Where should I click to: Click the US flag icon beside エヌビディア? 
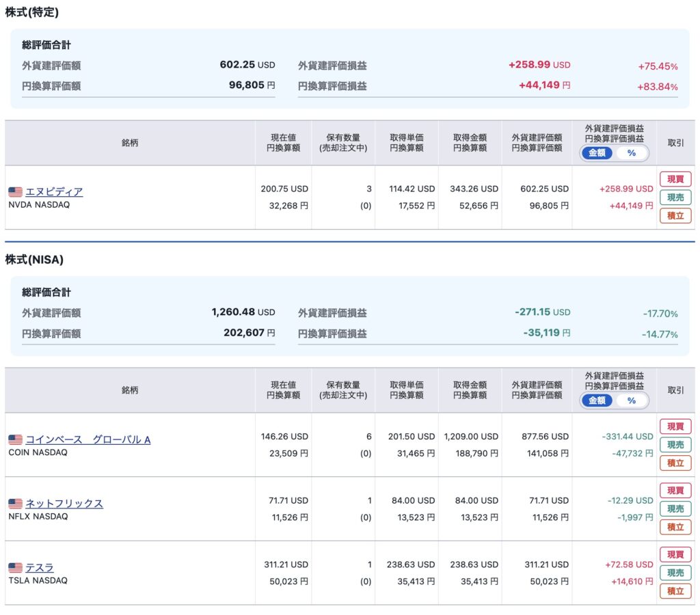click(x=15, y=192)
